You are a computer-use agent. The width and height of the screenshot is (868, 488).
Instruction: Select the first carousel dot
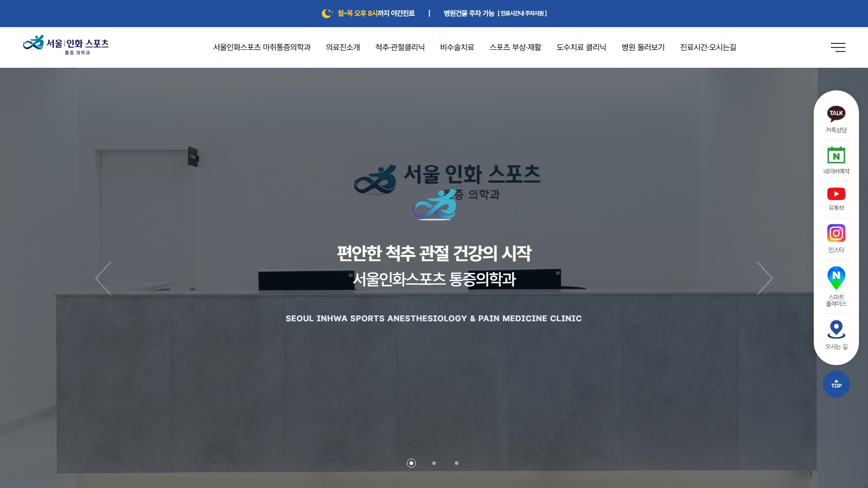411,463
